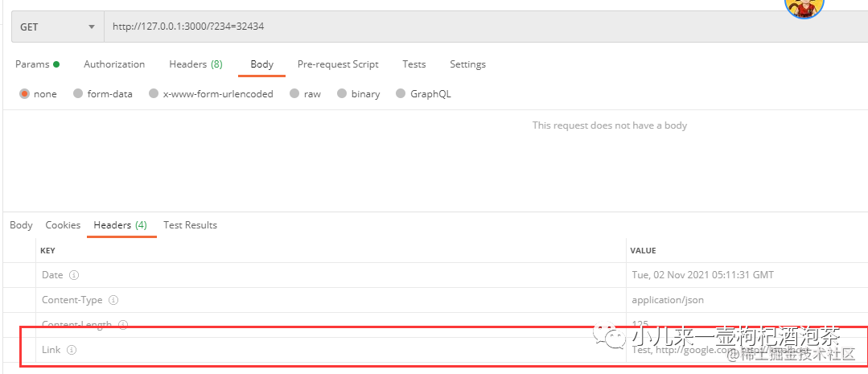Screen dimensions: 868x374
Task: Click the info icon next to Date
Action: point(74,275)
